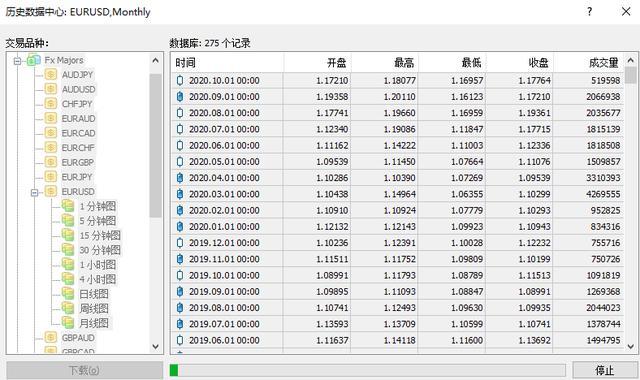This screenshot has width=640, height=380.
Task: Click the question mark help button
Action: point(589,11)
